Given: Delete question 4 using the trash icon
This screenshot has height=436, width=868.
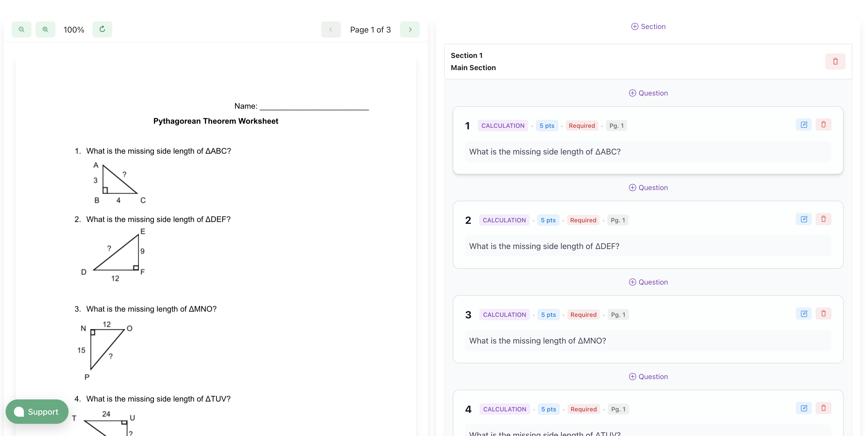Looking at the screenshot, I should coord(823,408).
